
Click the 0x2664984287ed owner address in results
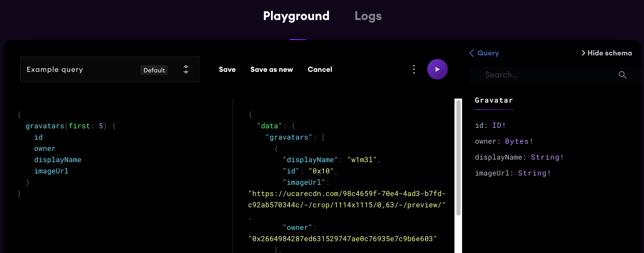(x=342, y=239)
